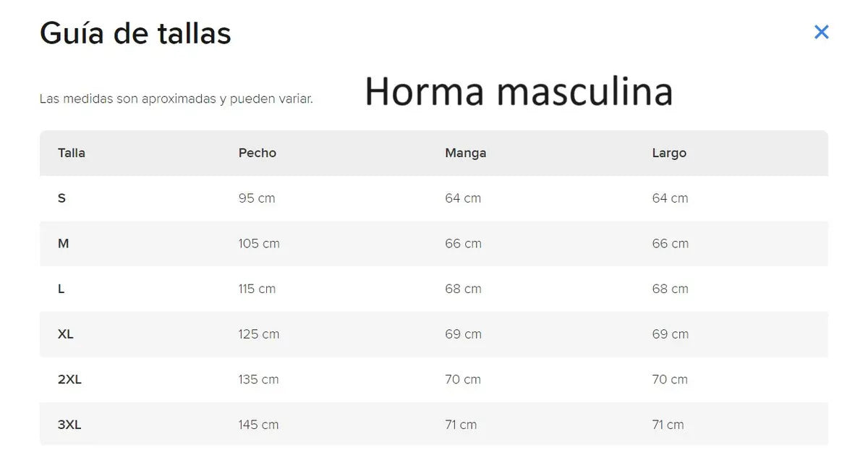
Task: Click the 71 cm length value
Action: [668, 425]
